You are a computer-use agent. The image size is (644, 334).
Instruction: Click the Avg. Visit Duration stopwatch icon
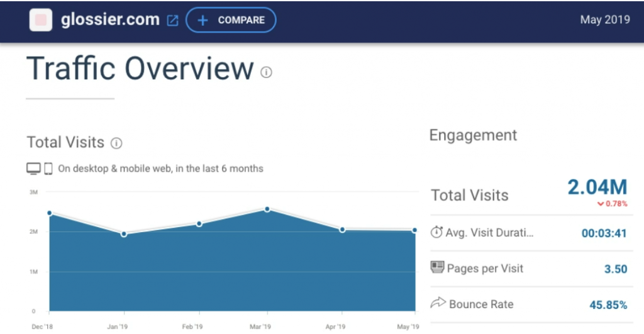click(436, 232)
